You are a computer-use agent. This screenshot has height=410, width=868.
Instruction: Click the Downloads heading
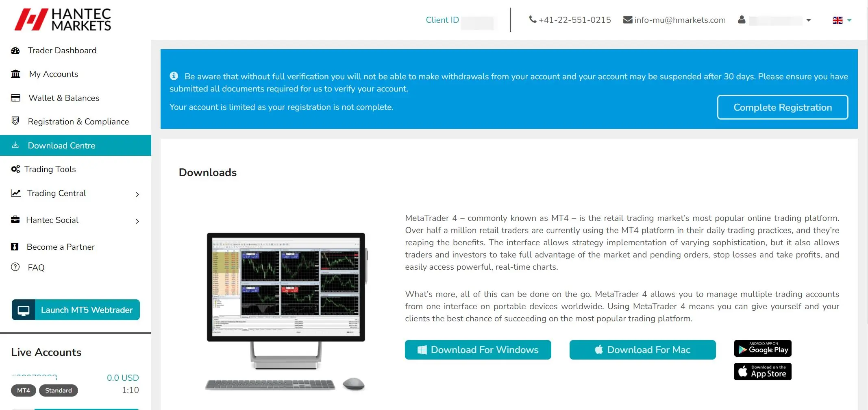208,172
